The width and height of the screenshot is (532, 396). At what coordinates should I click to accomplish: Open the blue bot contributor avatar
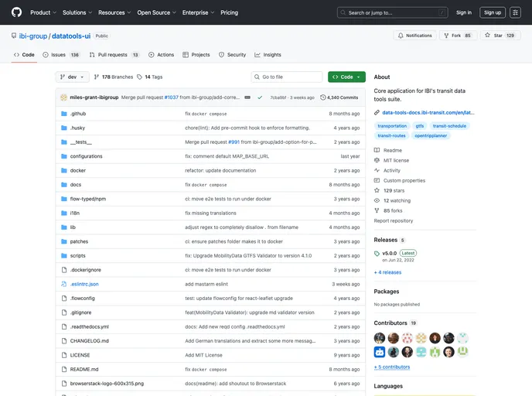[380, 352]
